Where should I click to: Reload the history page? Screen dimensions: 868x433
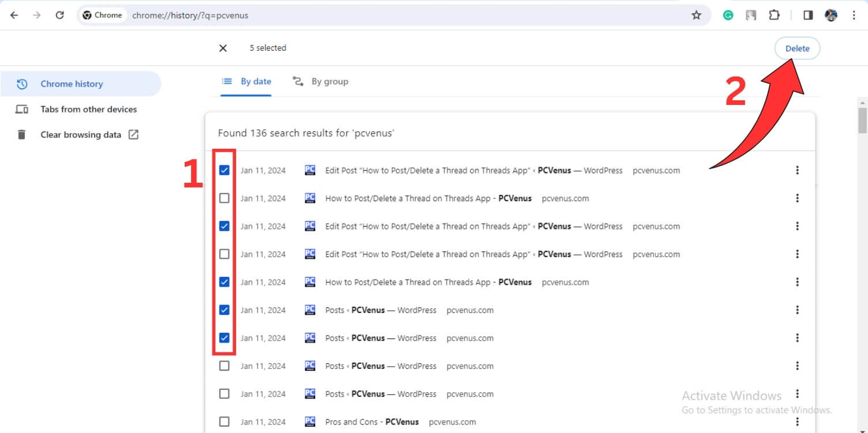pos(59,16)
